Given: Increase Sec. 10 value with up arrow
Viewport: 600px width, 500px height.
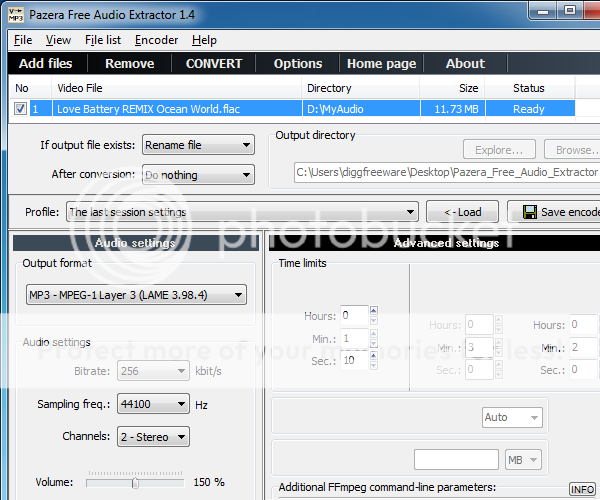Looking at the screenshot, I should pyautogui.click(x=374, y=355).
